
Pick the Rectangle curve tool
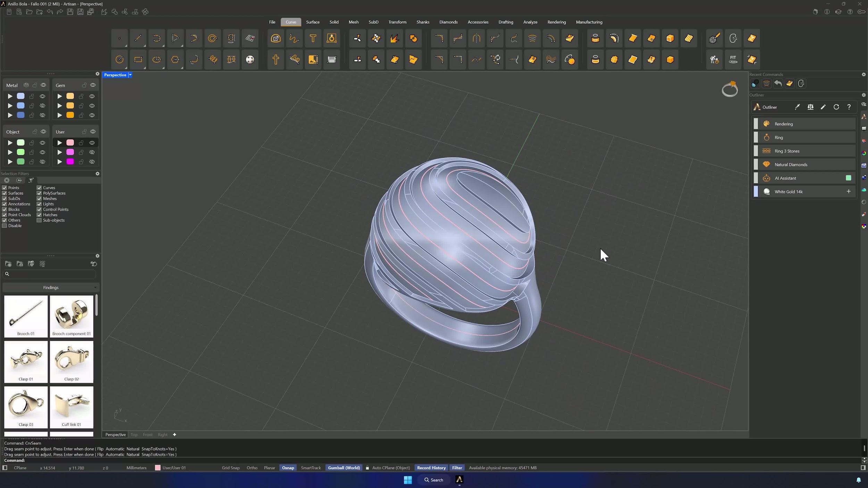(138, 59)
